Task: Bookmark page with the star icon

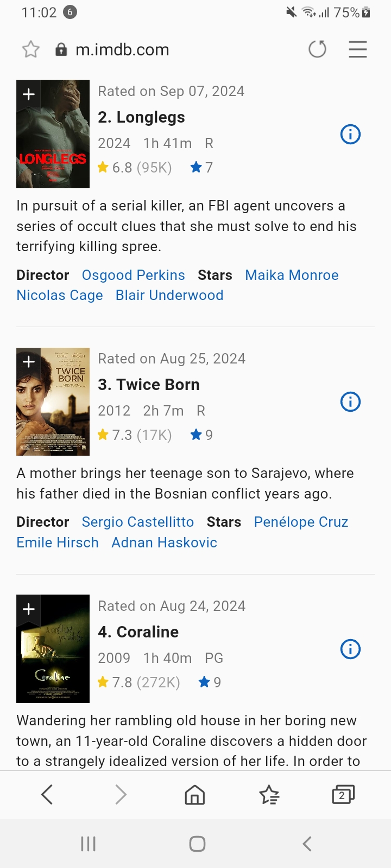Action: click(31, 50)
